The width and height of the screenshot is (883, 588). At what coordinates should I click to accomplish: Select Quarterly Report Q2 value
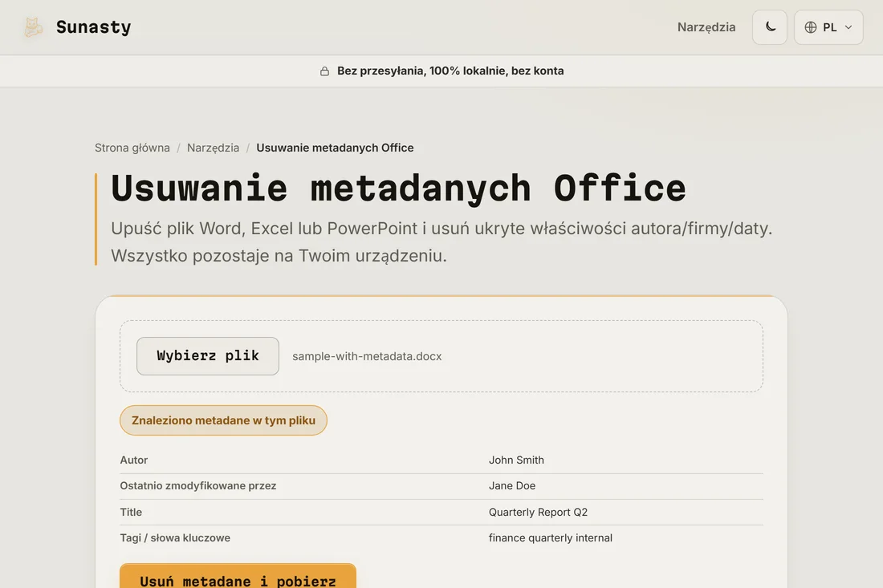tap(538, 512)
